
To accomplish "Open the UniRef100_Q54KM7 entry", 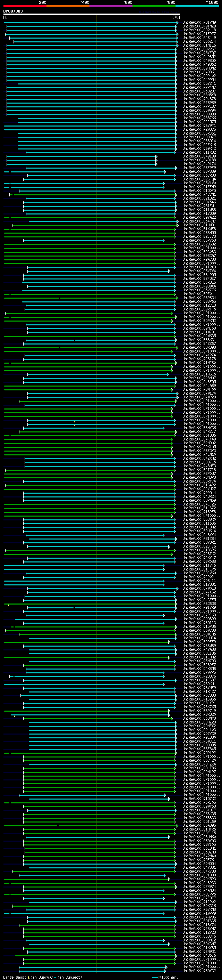I will pos(199,221).
